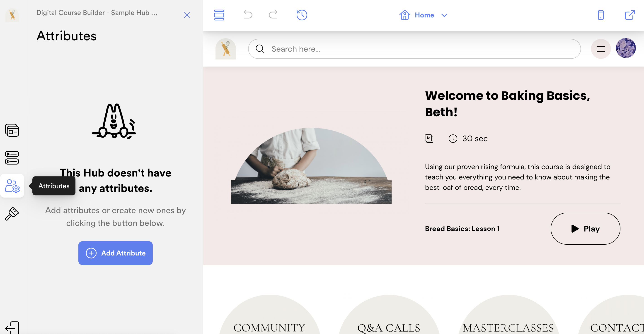Select the Attributes sidebar icon
644x334 pixels.
pos(12,186)
